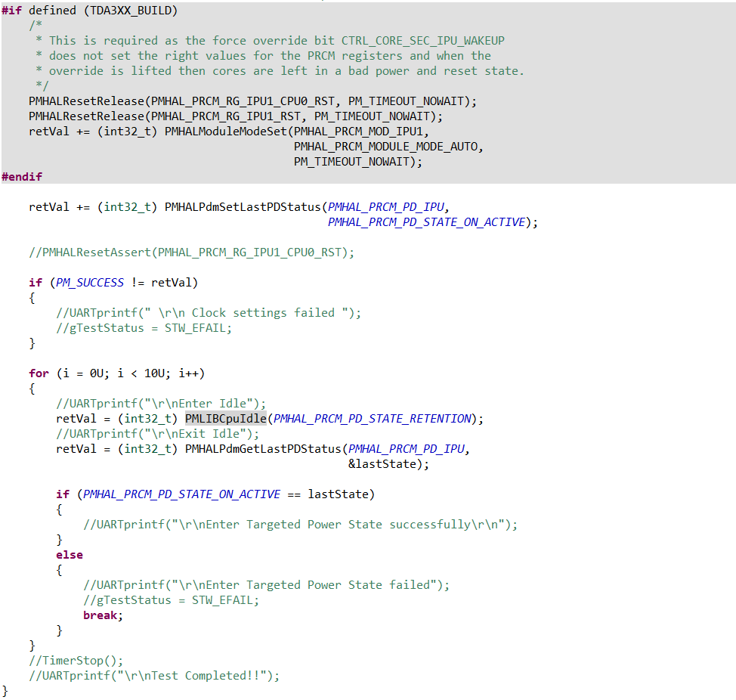Click the commented 'Exit Idle' UARTprintf line
Image resolution: width=736 pixels, height=700 pixels.
(x=158, y=433)
